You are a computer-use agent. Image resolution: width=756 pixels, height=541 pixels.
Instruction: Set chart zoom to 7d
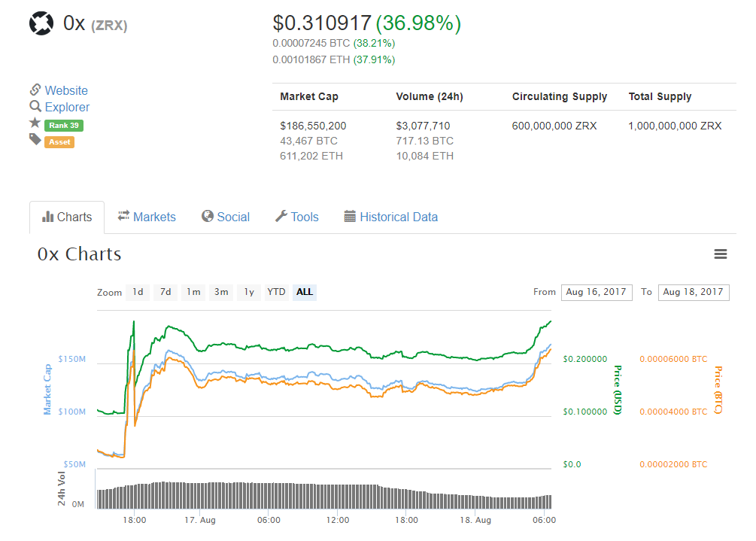pos(165,292)
